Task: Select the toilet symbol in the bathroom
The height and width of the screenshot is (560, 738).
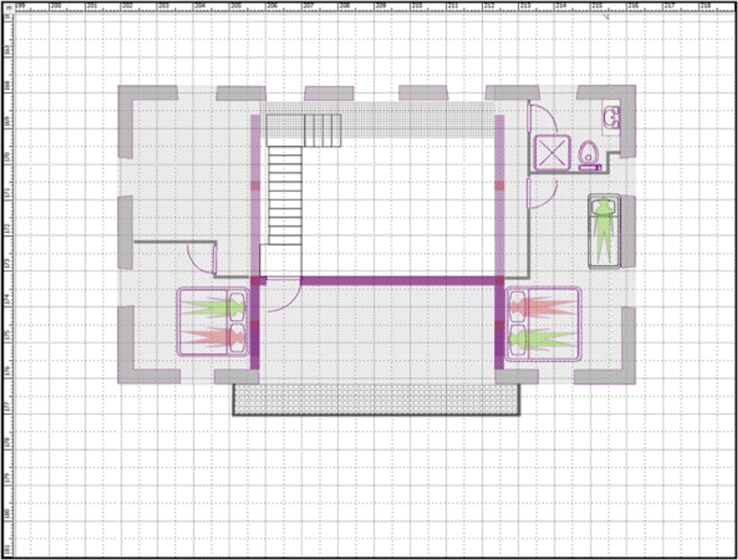Action: (589, 155)
